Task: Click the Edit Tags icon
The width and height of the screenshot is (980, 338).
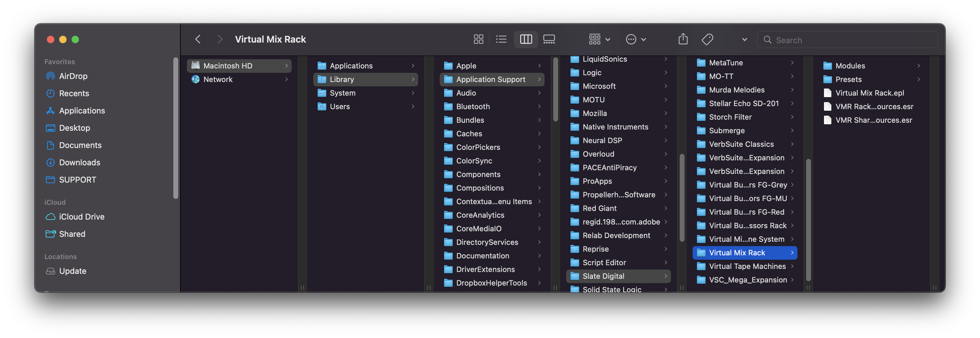Action: coord(707,39)
